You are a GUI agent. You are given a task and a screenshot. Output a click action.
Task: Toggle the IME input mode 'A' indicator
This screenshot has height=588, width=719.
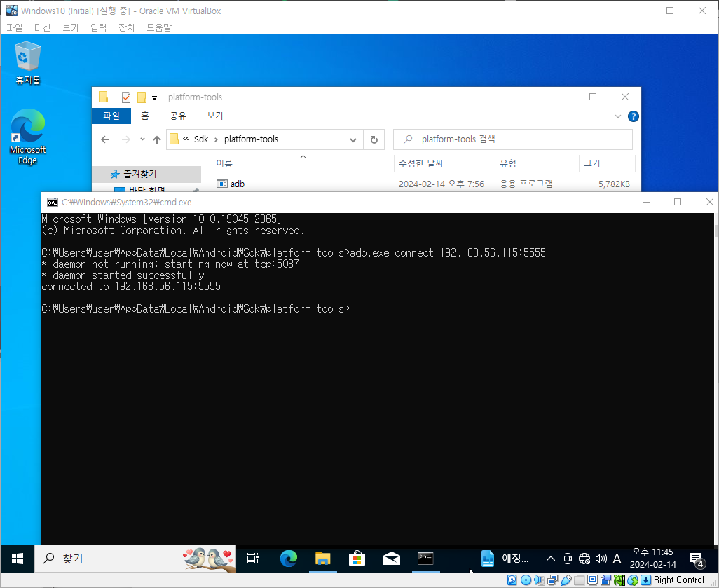617,558
